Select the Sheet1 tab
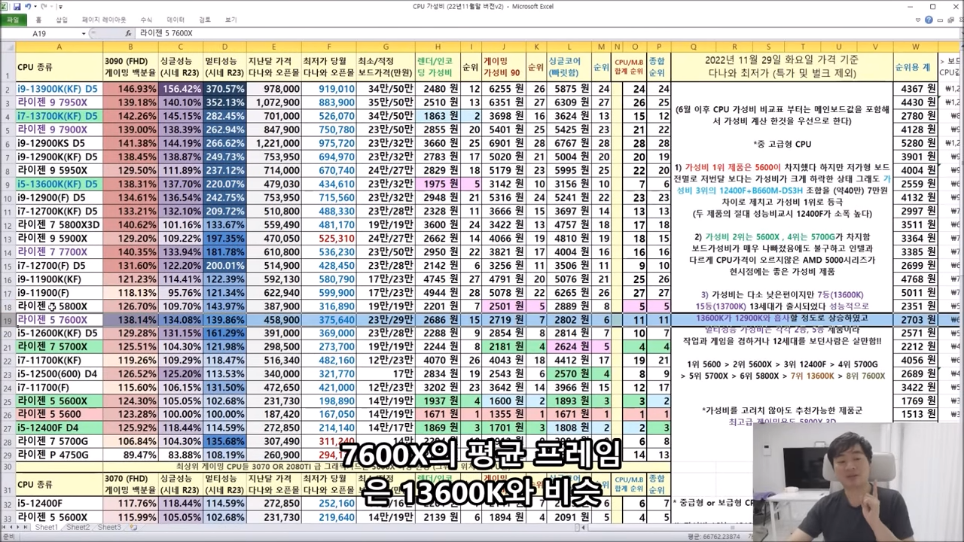964x542 pixels. coord(46,527)
